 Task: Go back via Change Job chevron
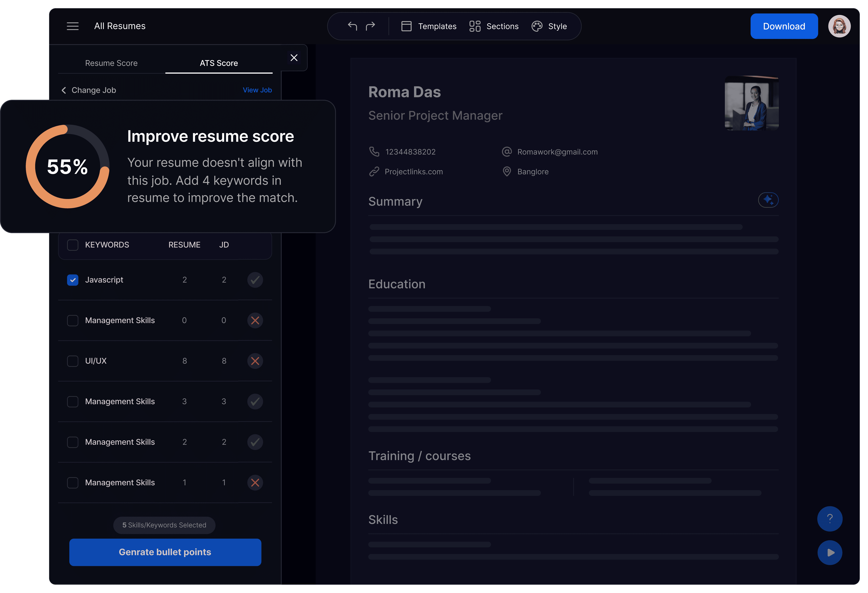64,90
